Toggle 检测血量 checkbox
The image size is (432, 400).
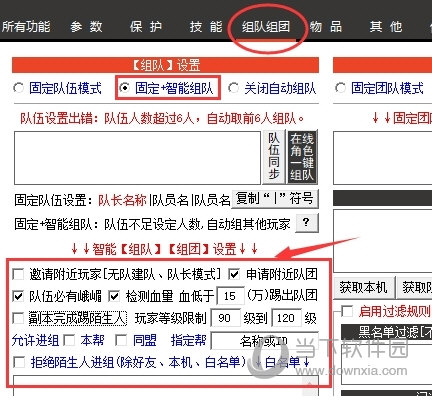(x=114, y=296)
